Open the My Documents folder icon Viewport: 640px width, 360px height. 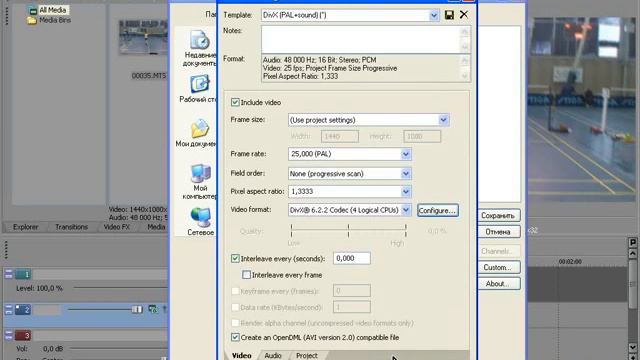coord(200,129)
